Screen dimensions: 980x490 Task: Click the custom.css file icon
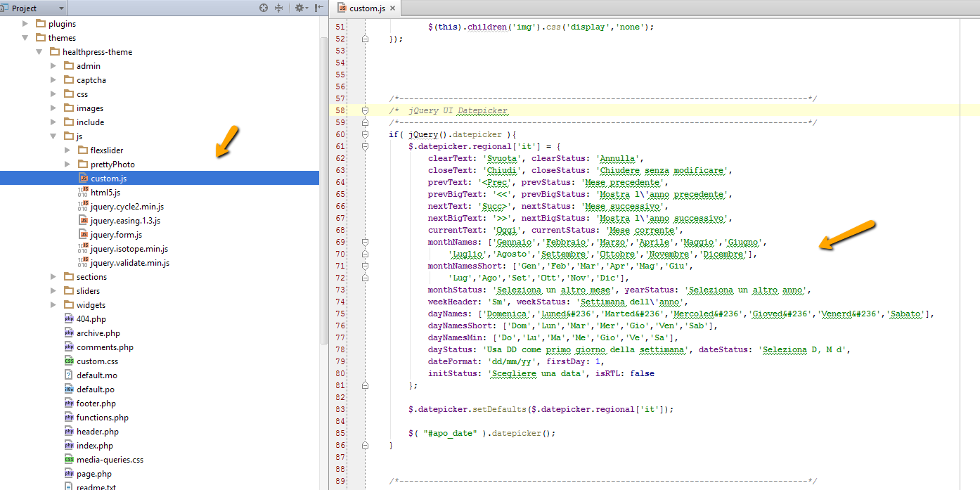(69, 361)
